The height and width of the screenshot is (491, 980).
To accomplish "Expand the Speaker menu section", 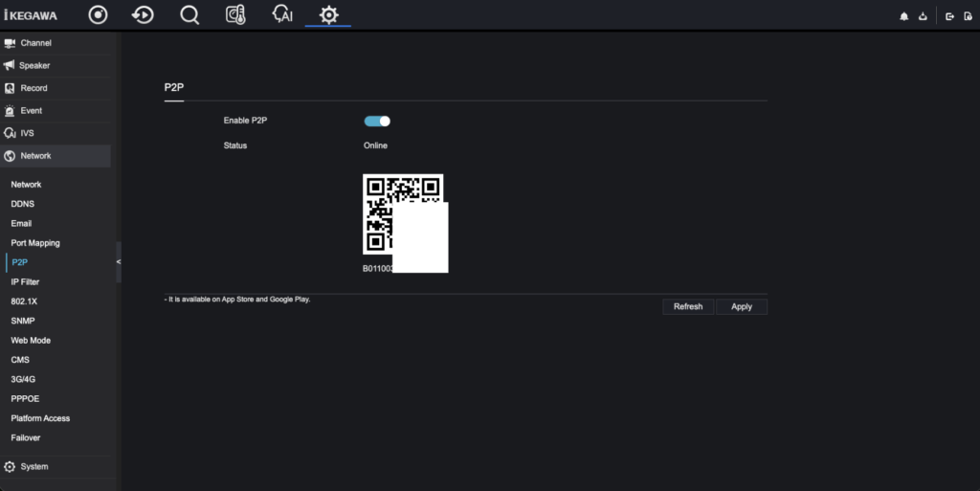I will (56, 66).
